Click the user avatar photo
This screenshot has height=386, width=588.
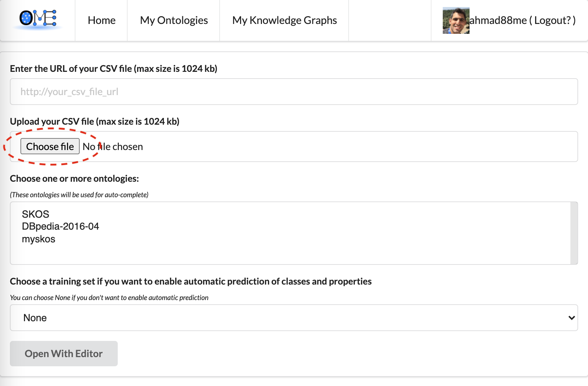pyautogui.click(x=456, y=20)
